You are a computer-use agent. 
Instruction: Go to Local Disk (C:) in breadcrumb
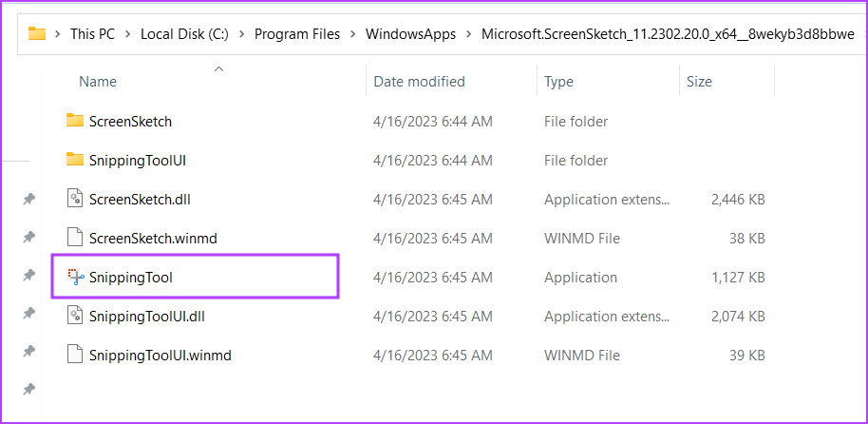click(184, 34)
